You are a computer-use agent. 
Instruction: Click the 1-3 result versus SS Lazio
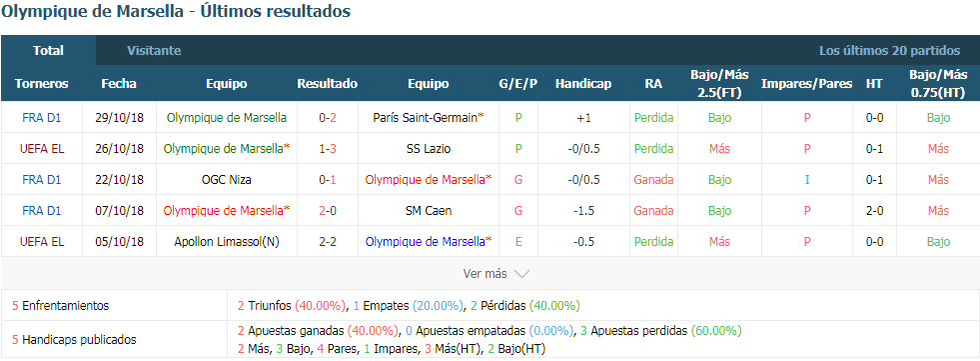(328, 148)
